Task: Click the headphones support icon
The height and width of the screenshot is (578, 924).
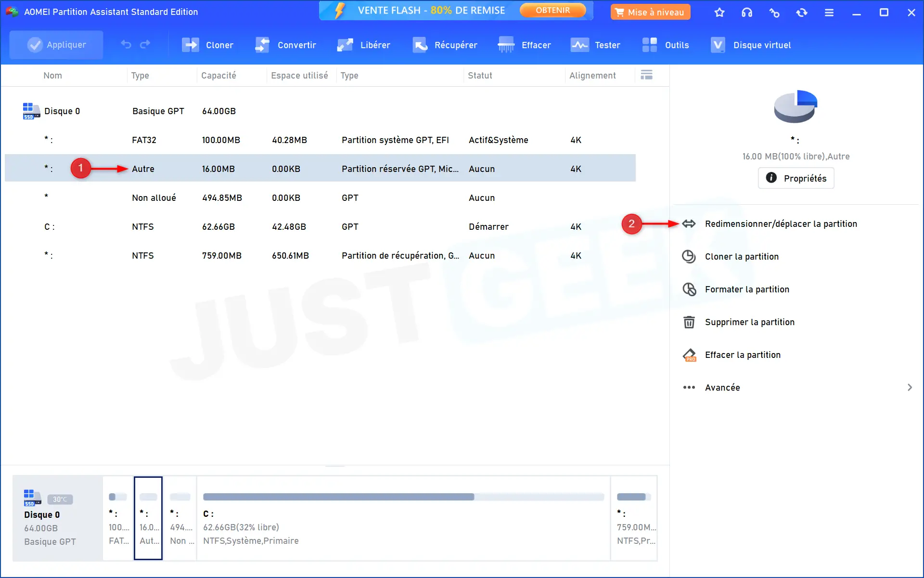Action: [x=747, y=13]
